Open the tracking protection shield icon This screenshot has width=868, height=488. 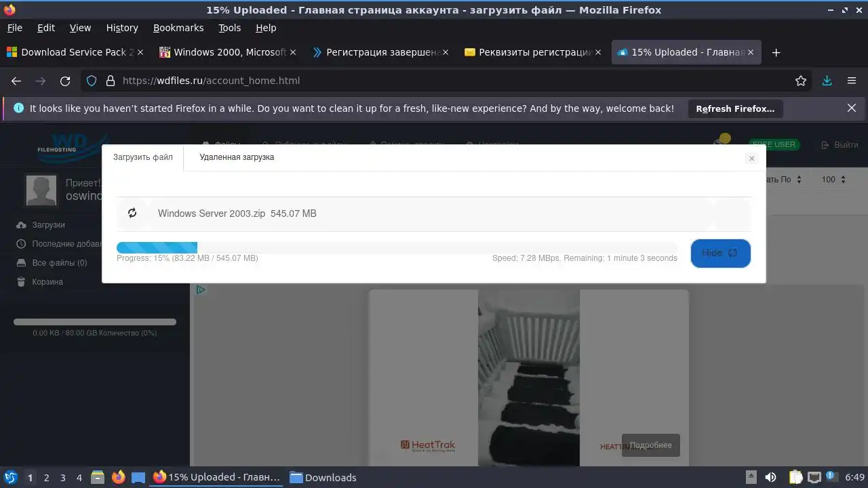coord(92,81)
